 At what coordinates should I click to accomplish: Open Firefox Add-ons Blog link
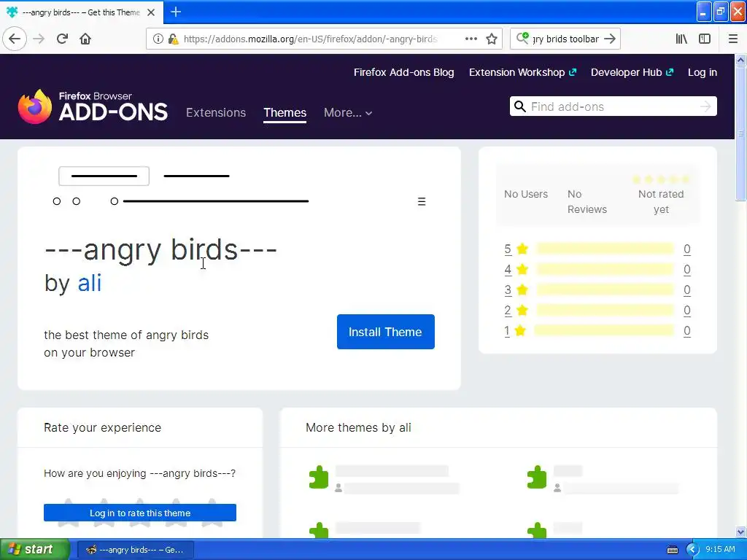(403, 72)
